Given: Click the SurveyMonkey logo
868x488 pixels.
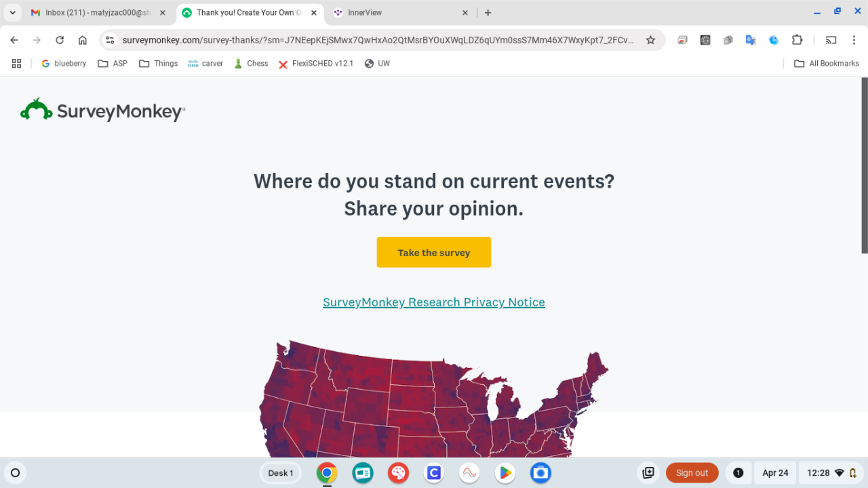Looking at the screenshot, I should [103, 110].
